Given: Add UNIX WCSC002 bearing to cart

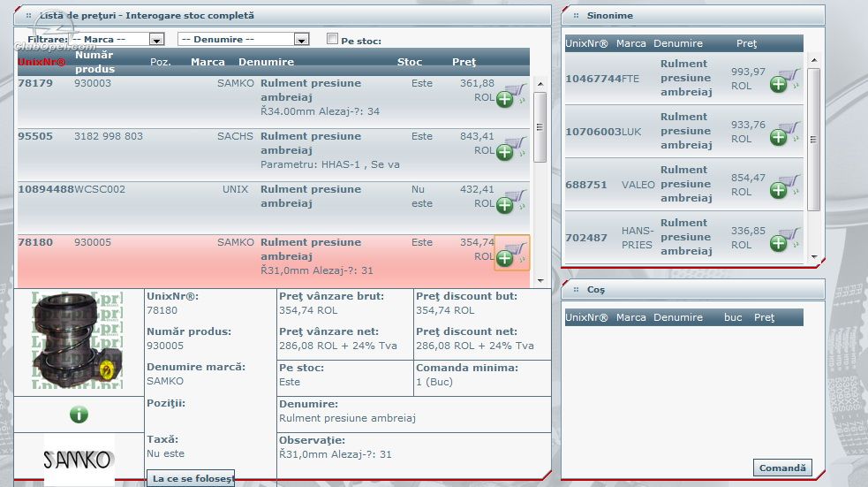Looking at the screenshot, I should (x=511, y=202).
